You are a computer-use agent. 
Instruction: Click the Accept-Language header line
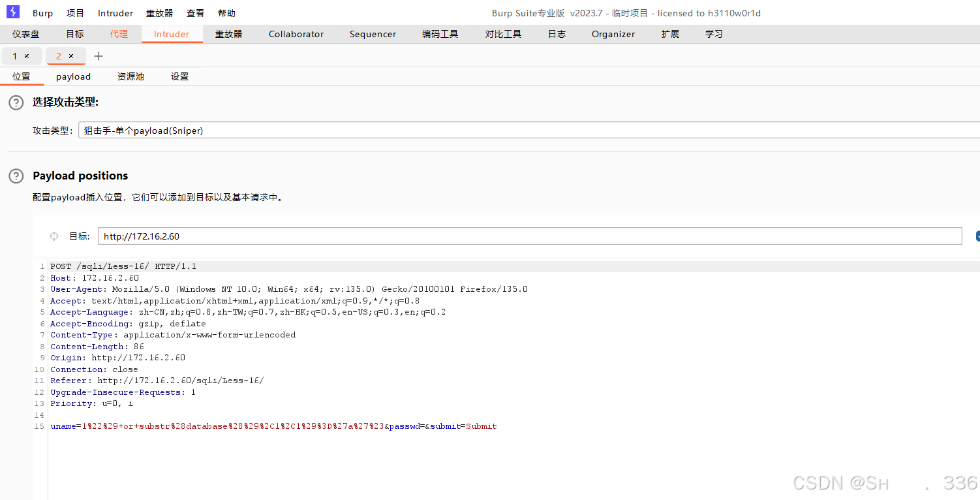click(248, 312)
